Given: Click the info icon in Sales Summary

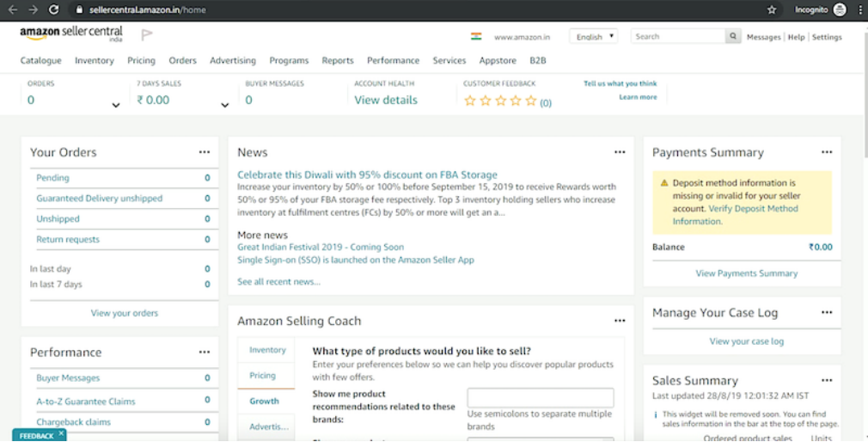Looking at the screenshot, I should click(656, 414).
